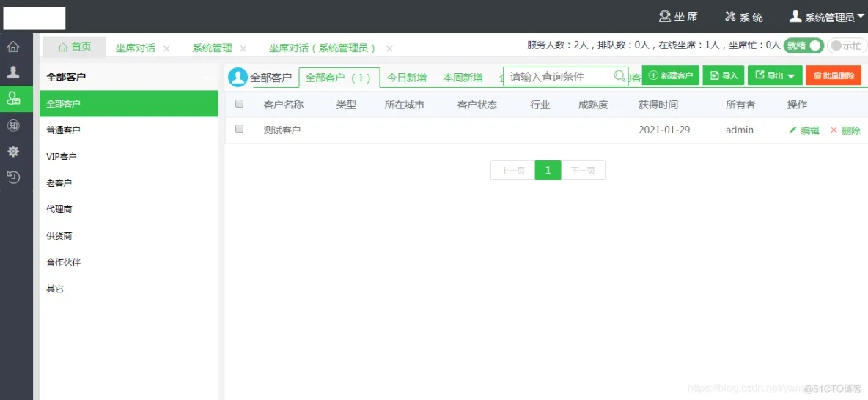Select 合作伙伴 category

click(x=128, y=262)
